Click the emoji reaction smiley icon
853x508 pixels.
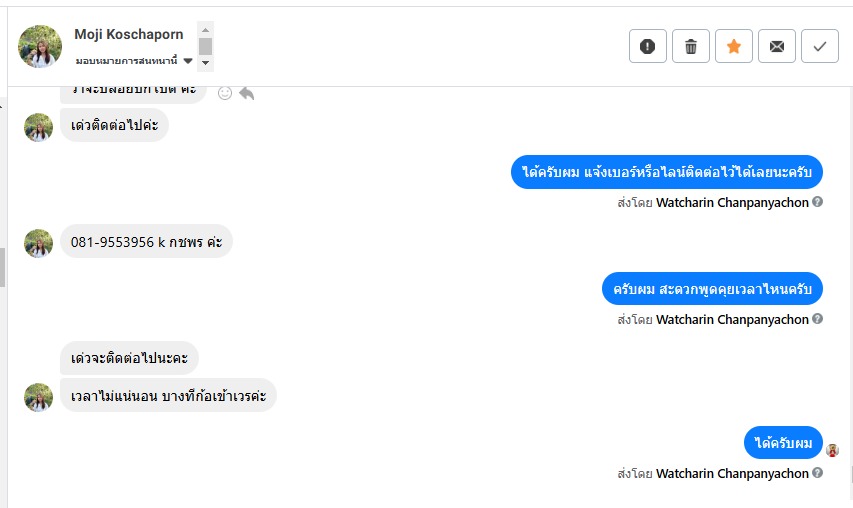tap(225, 93)
